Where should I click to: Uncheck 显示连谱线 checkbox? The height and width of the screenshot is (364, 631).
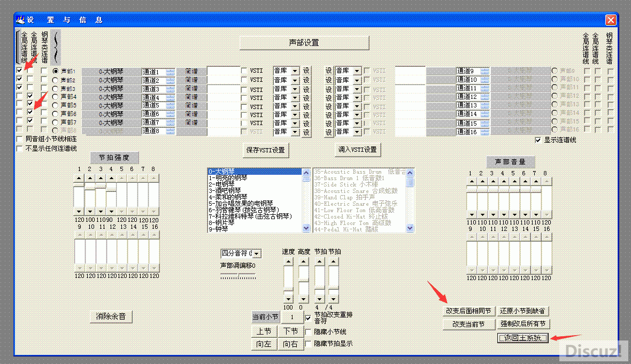pos(538,140)
